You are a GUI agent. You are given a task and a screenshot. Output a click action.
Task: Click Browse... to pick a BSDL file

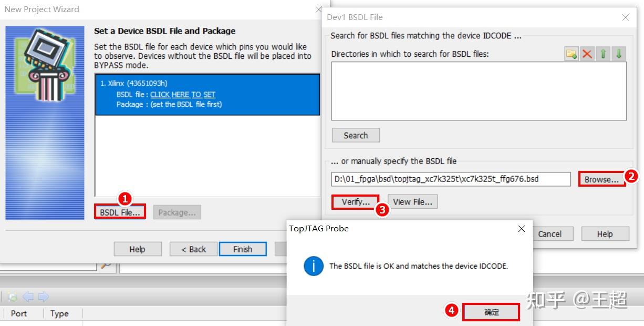pyautogui.click(x=601, y=179)
